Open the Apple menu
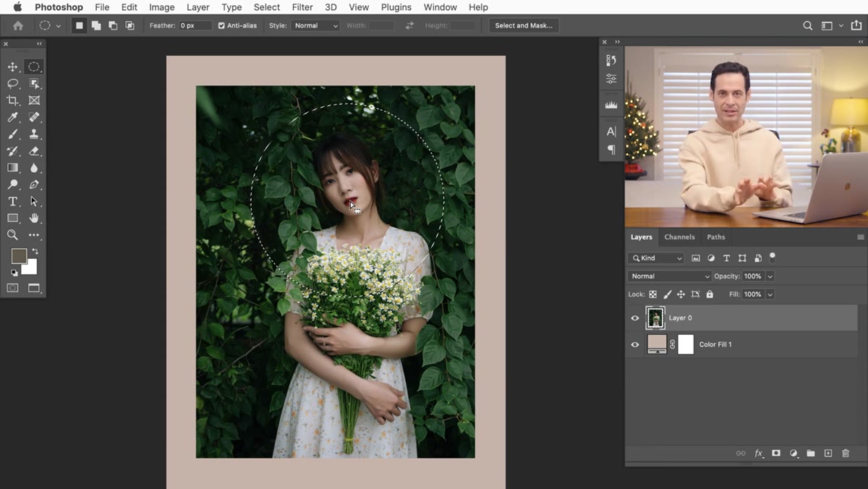The height and width of the screenshot is (489, 868). [17, 7]
